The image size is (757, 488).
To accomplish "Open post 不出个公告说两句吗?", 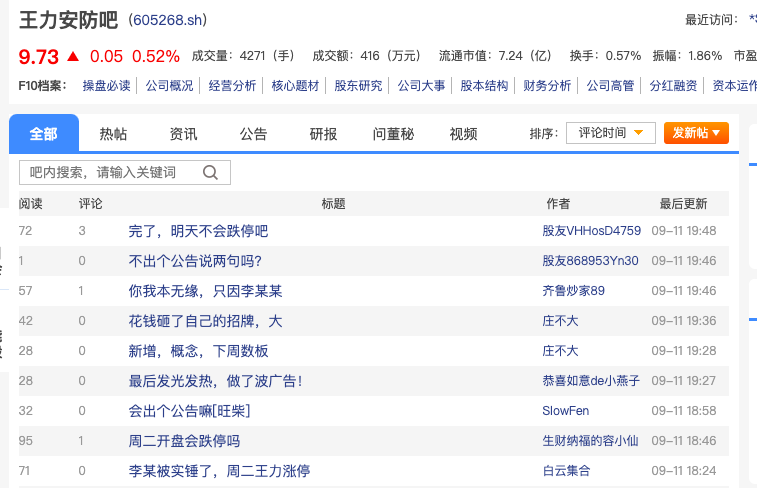I will (195, 261).
